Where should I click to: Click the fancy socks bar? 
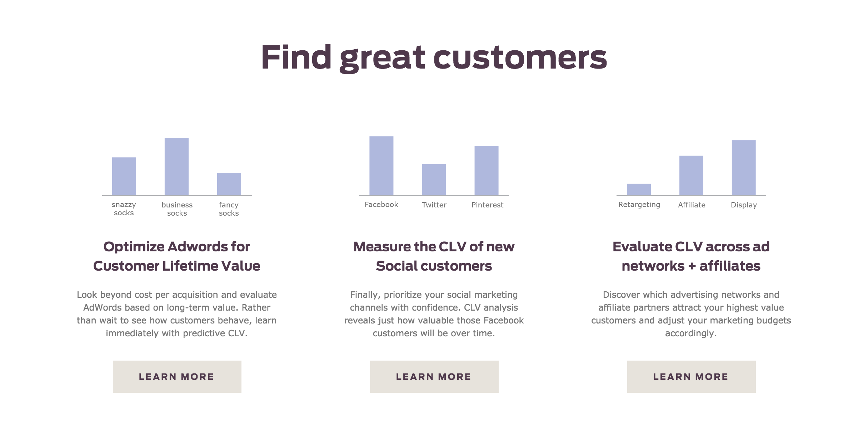pos(229,184)
